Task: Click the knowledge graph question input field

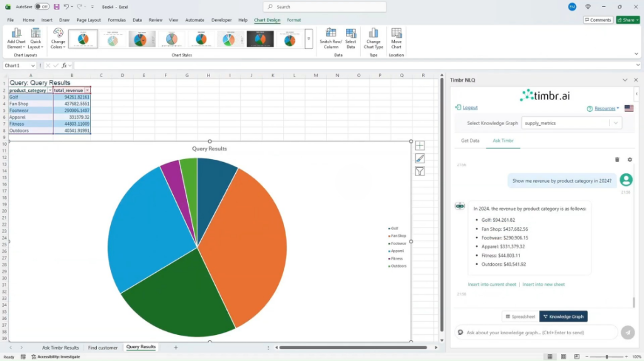Action: 535,332
